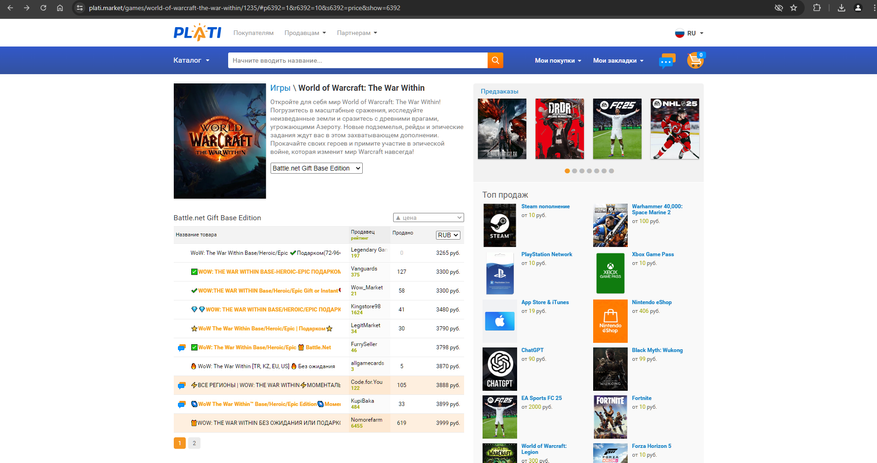877x463 pixels.
Task: Click the orange search magnifier button
Action: (495, 60)
